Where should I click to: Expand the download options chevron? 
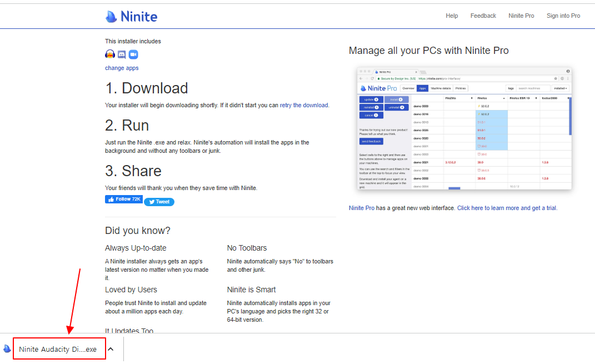coord(111,349)
